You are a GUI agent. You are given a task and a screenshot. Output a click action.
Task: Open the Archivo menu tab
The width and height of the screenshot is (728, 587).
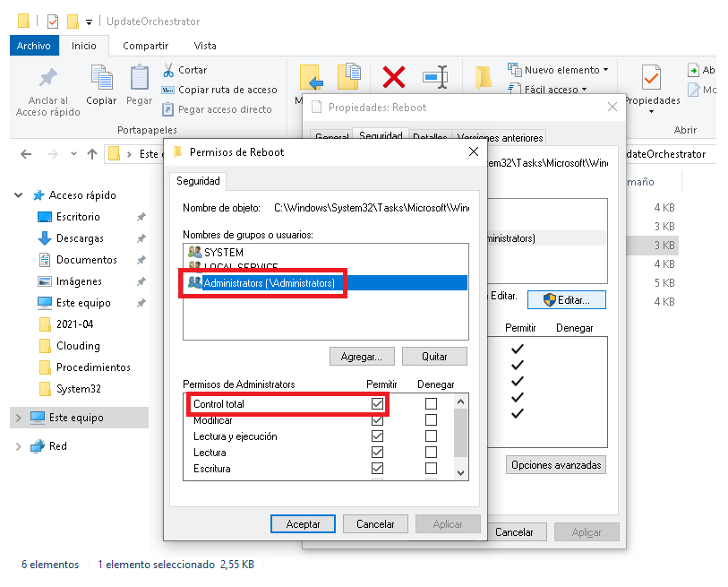click(x=34, y=46)
